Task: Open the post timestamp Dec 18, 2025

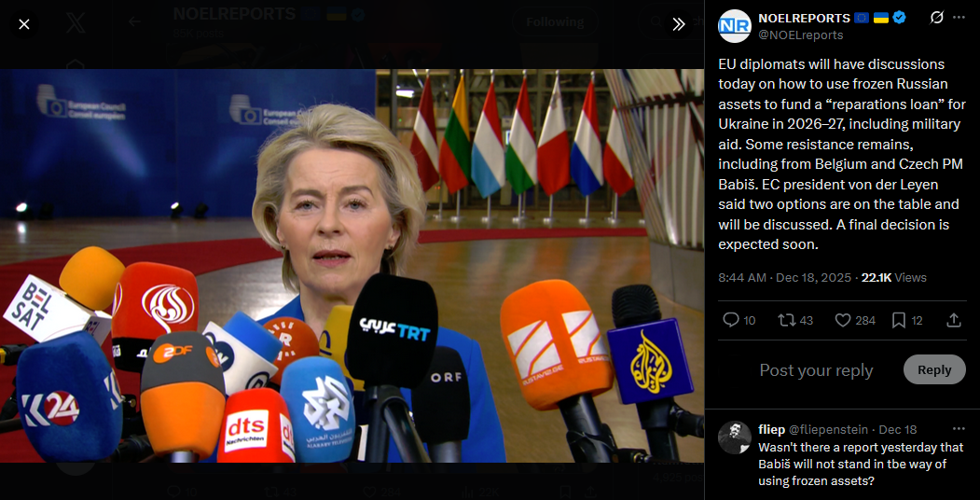Action: 784,277
